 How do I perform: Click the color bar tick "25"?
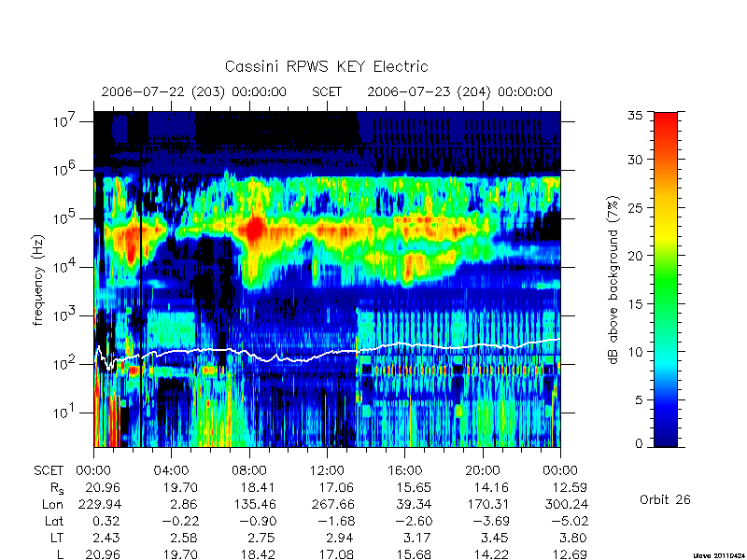point(636,207)
